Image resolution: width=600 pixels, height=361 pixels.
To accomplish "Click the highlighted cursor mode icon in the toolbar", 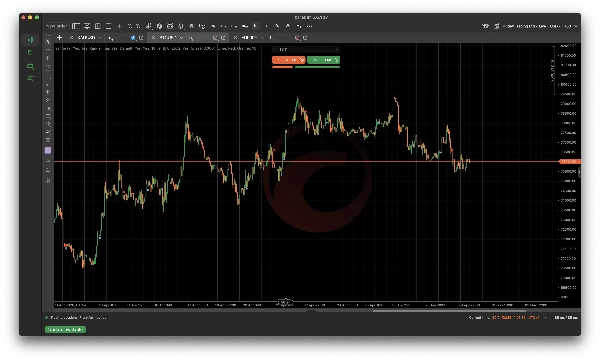I will point(255,26).
